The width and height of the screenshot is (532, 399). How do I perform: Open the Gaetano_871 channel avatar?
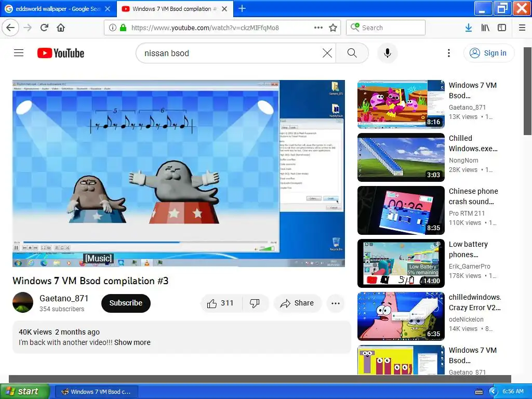point(23,302)
